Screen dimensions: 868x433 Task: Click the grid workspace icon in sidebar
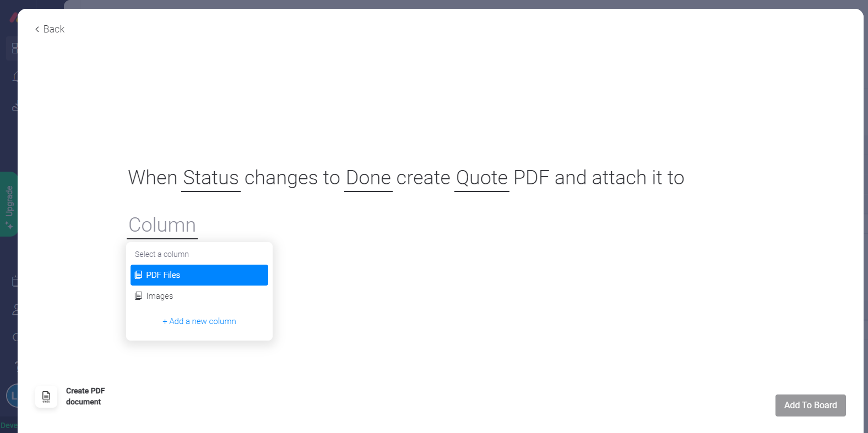(14, 48)
